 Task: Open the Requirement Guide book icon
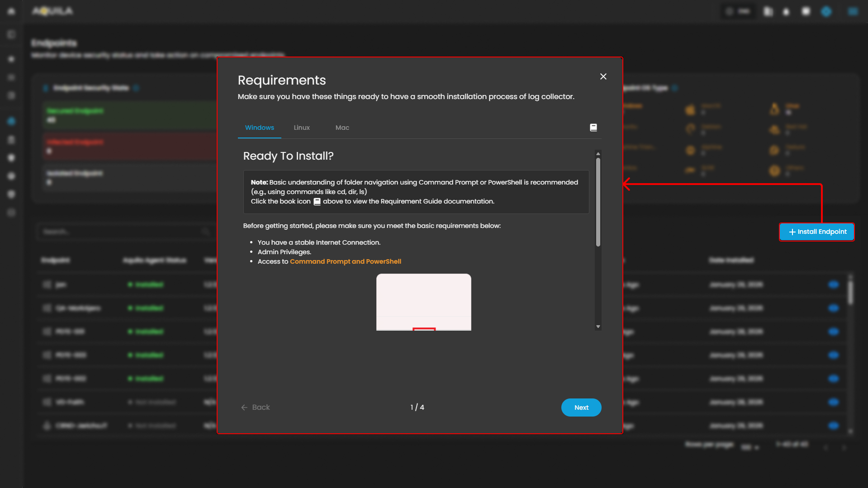point(593,128)
